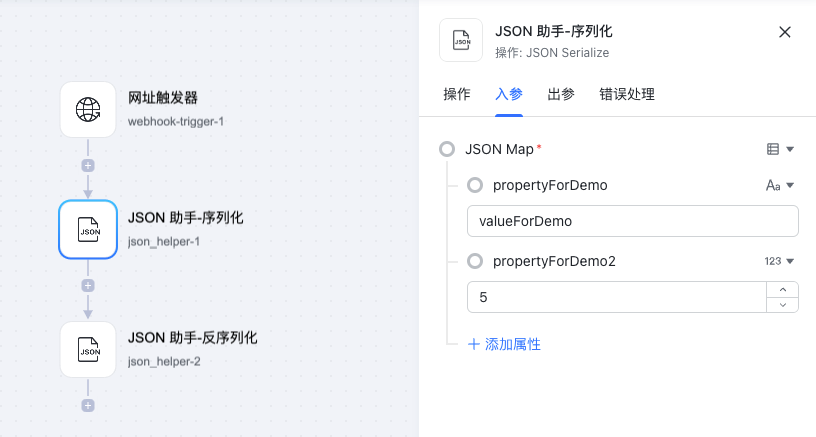816x437 pixels.
Task: Open the Aa text type dropdown for propertyForDemo
Action: point(780,185)
